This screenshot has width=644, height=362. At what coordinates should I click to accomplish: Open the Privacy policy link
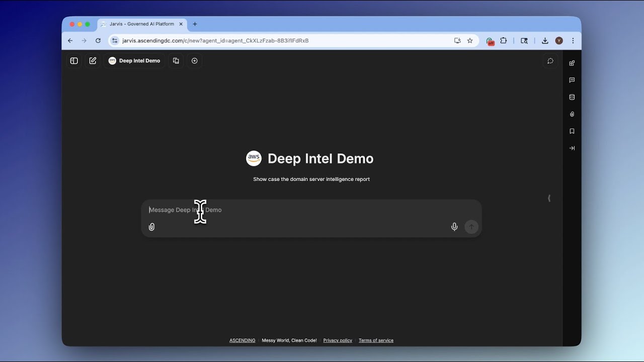click(338, 340)
